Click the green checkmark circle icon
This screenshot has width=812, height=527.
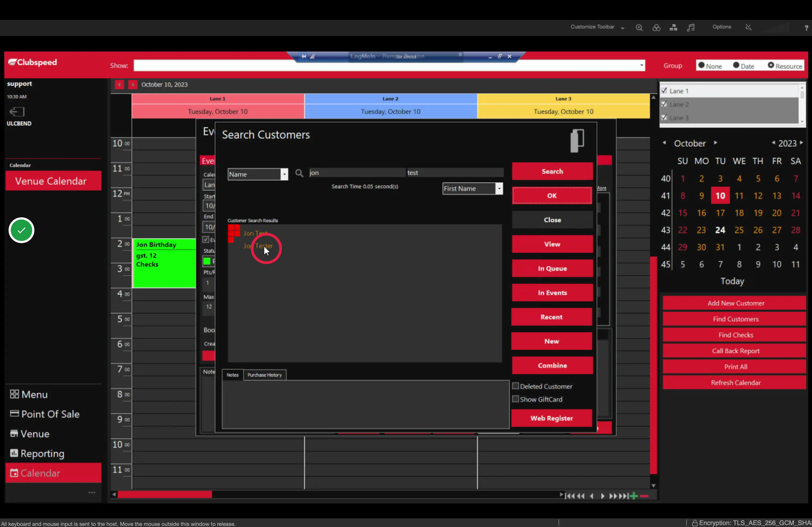click(21, 230)
